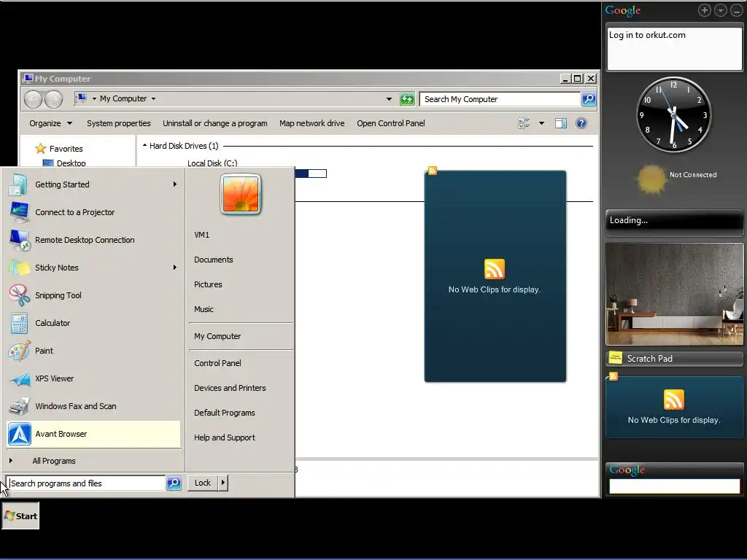Click the Start menu search magnifier icon
The height and width of the screenshot is (560, 747).
click(x=174, y=483)
